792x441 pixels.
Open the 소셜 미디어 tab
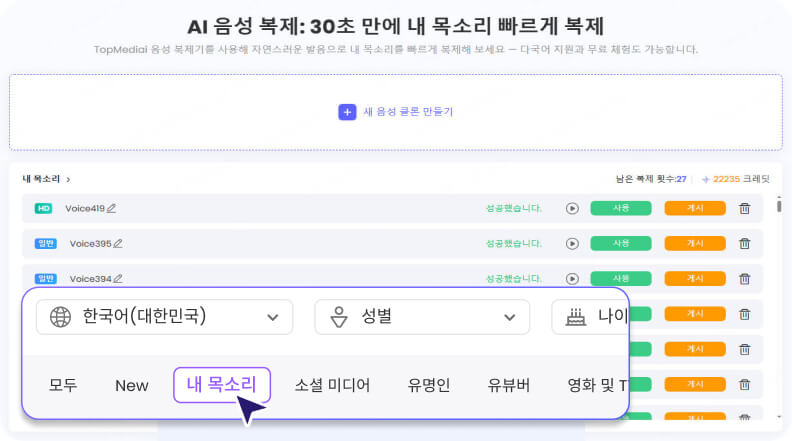click(x=332, y=385)
